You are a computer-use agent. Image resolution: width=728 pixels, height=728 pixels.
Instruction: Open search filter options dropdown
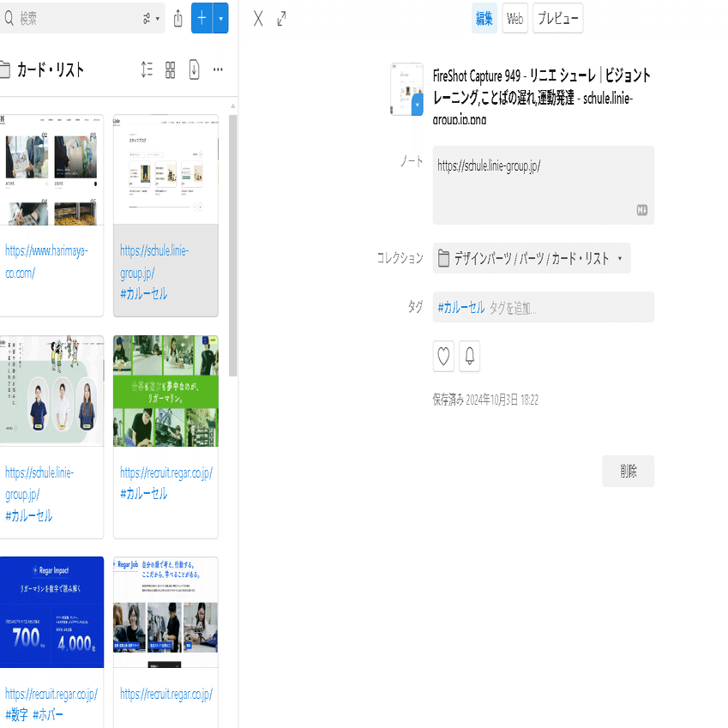point(151,19)
